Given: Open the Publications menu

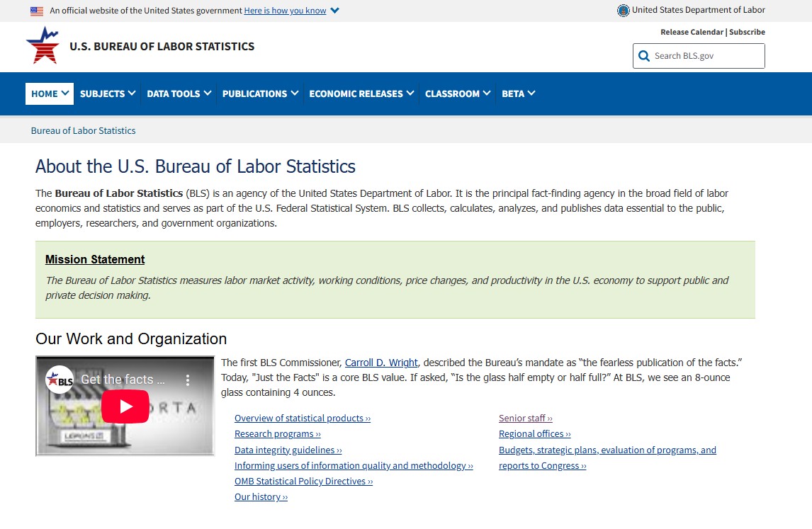Looking at the screenshot, I should tap(259, 93).
